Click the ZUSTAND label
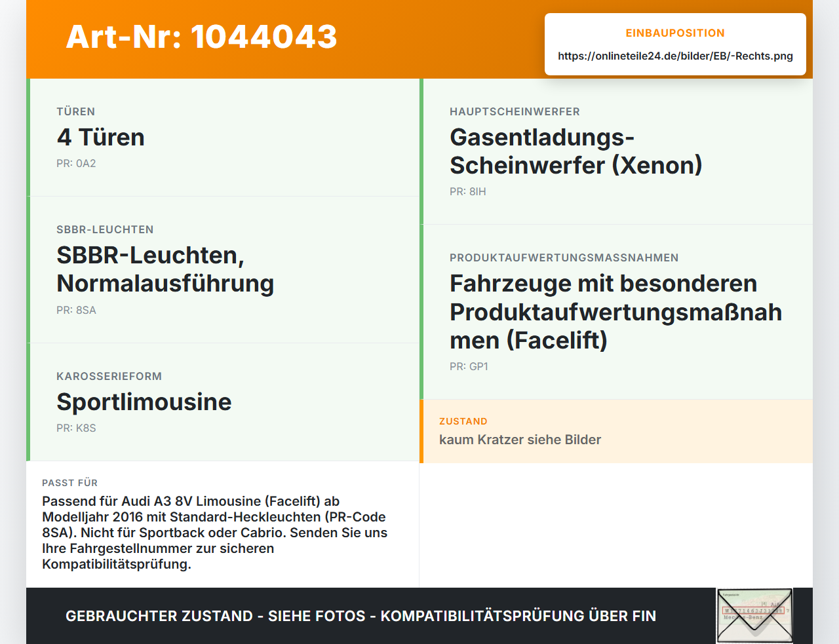This screenshot has width=839, height=644. click(x=463, y=421)
